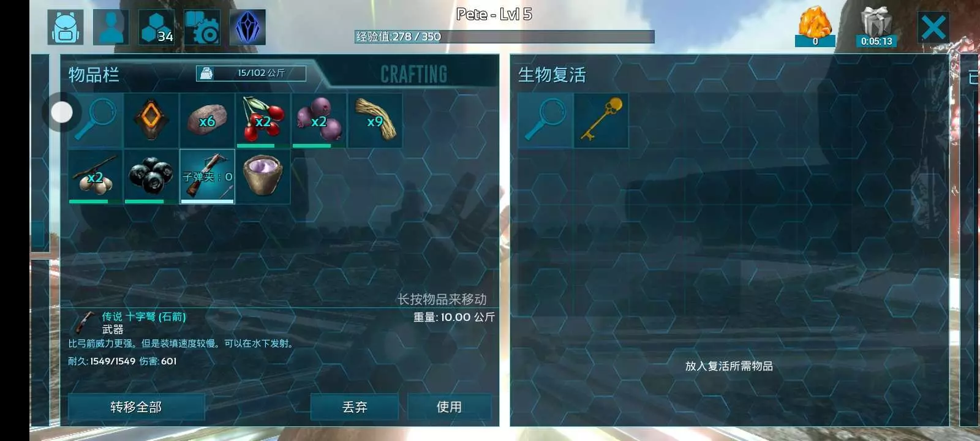Search inventory with the magnifier icon
This screenshot has width=980, height=441.
[96, 120]
